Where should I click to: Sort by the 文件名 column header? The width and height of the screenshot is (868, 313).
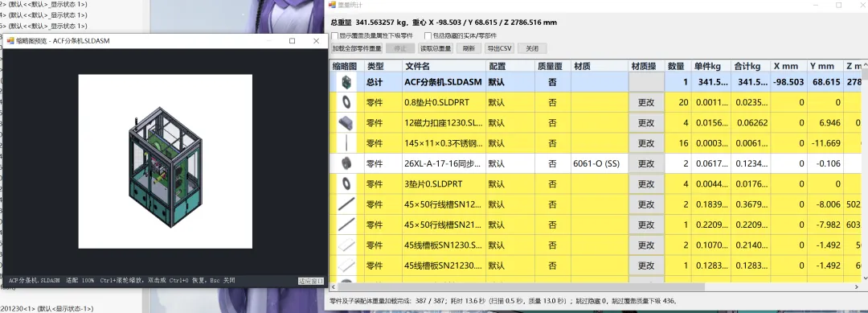click(444, 66)
